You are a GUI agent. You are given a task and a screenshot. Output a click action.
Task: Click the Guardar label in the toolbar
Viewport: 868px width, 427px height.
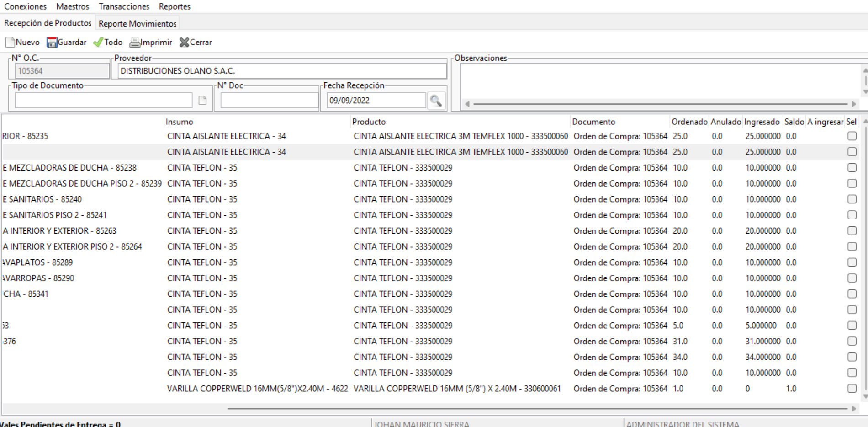[72, 42]
